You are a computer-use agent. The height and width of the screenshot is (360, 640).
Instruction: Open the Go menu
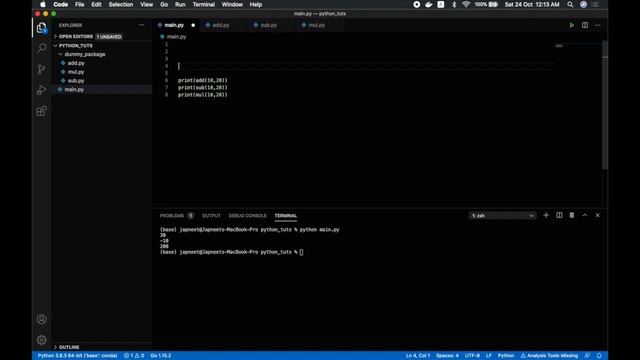click(164, 4)
